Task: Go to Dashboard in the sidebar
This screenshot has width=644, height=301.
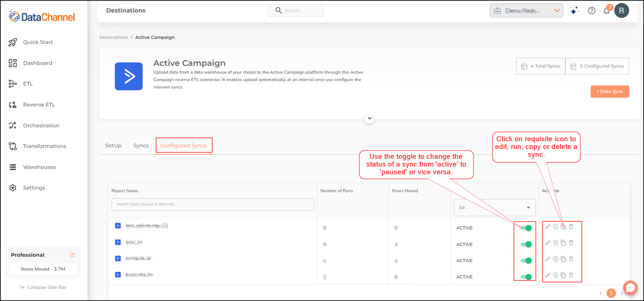Action: click(x=38, y=63)
